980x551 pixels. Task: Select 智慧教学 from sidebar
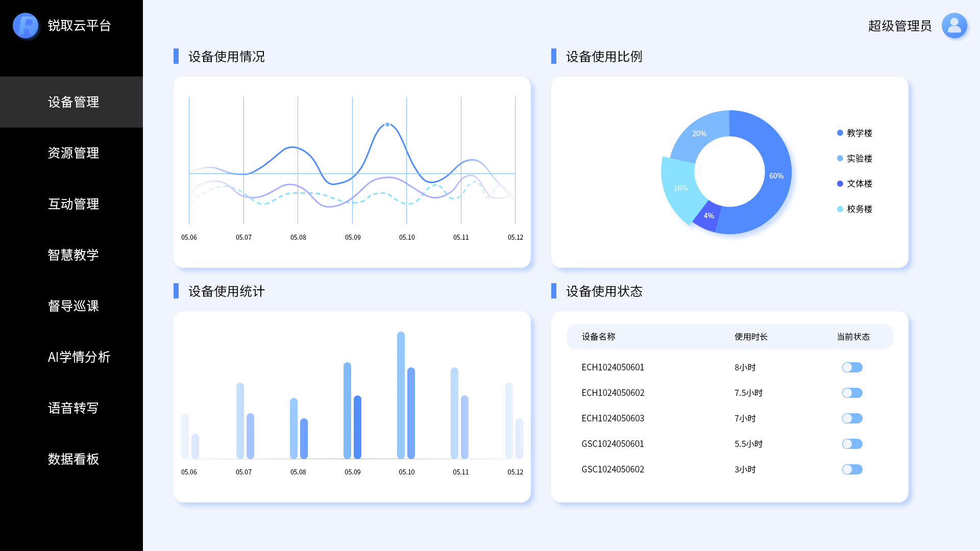[73, 255]
